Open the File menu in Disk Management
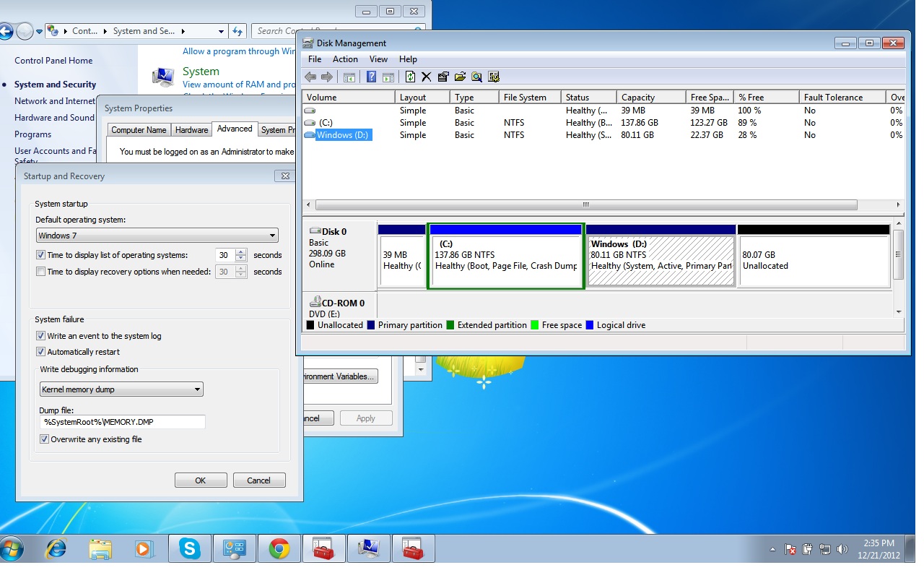Image resolution: width=924 pixels, height=578 pixels. pyautogui.click(x=315, y=59)
